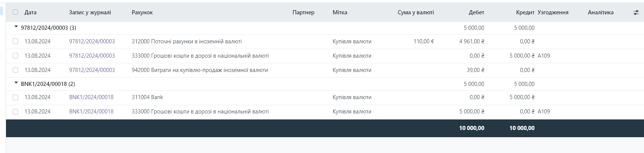Open BNK1/2024/00018 link in 311004 Bank row

tap(91, 97)
